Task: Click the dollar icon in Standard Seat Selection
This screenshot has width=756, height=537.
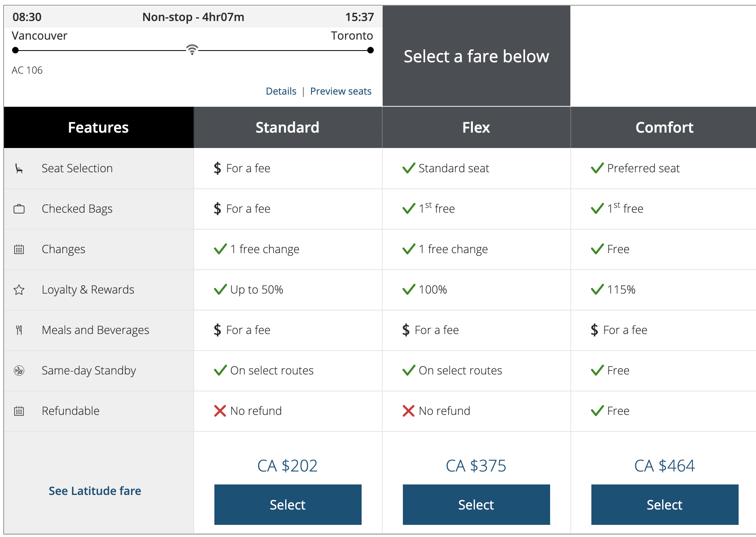Action: (x=218, y=168)
